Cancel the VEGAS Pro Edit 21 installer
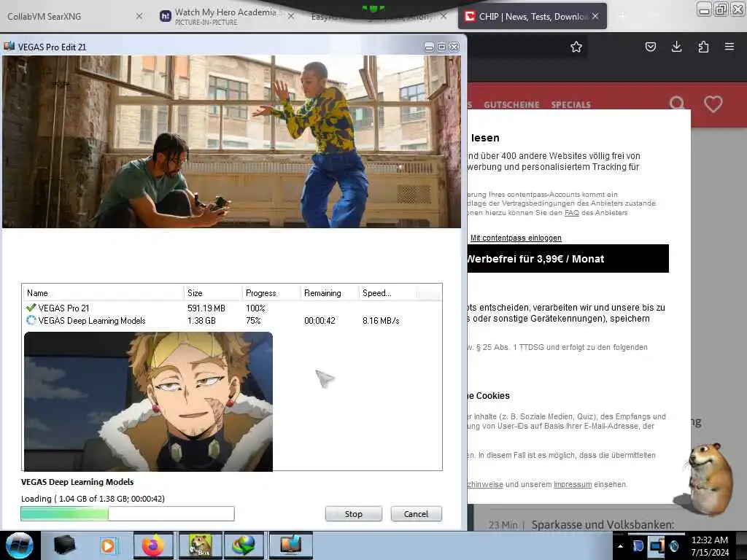The height and width of the screenshot is (560, 747). pos(416,514)
